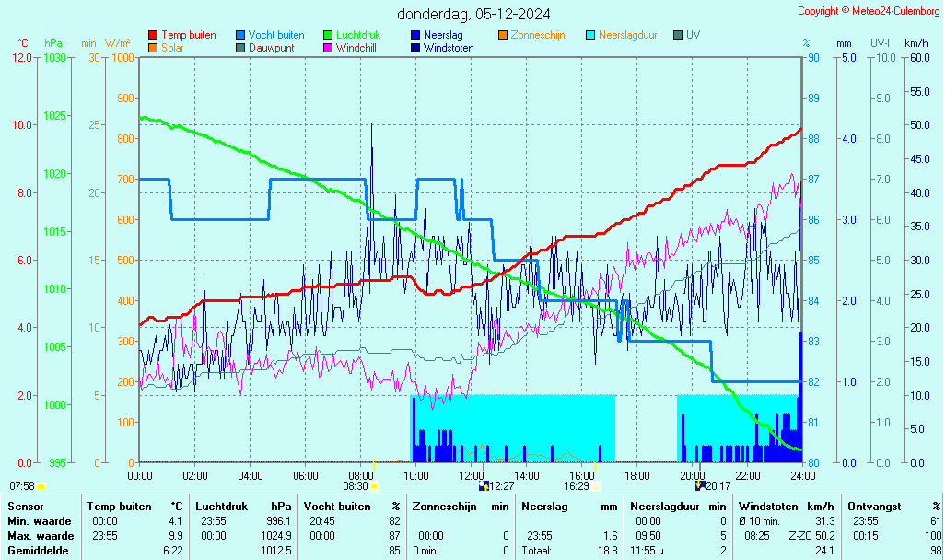Click the sun icon beside 07:58
The width and height of the screenshot is (945, 560).
click(x=41, y=485)
